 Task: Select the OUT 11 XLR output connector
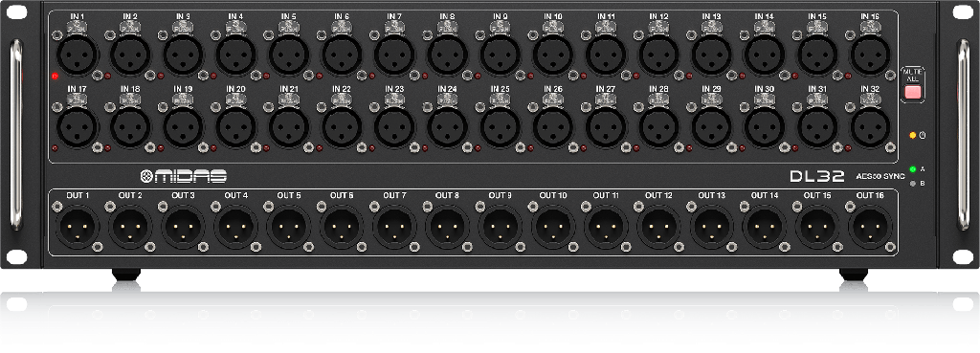coord(606,226)
